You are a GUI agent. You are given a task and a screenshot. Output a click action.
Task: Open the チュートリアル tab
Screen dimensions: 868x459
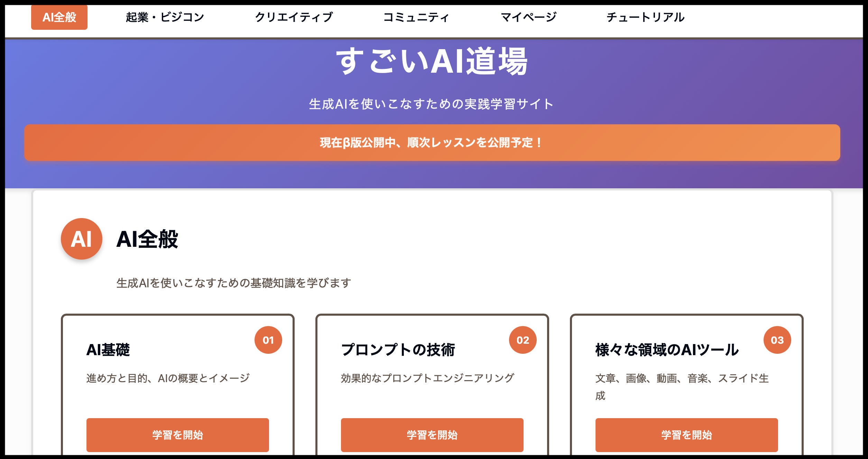pyautogui.click(x=645, y=17)
